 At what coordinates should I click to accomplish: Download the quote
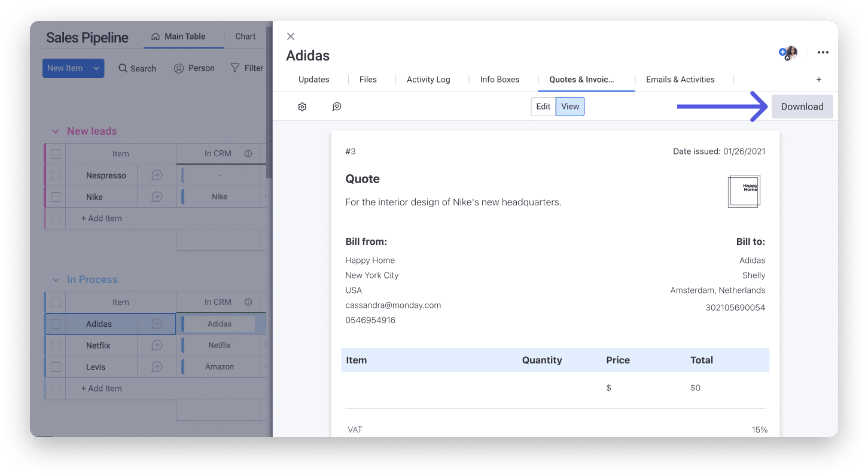(x=802, y=107)
